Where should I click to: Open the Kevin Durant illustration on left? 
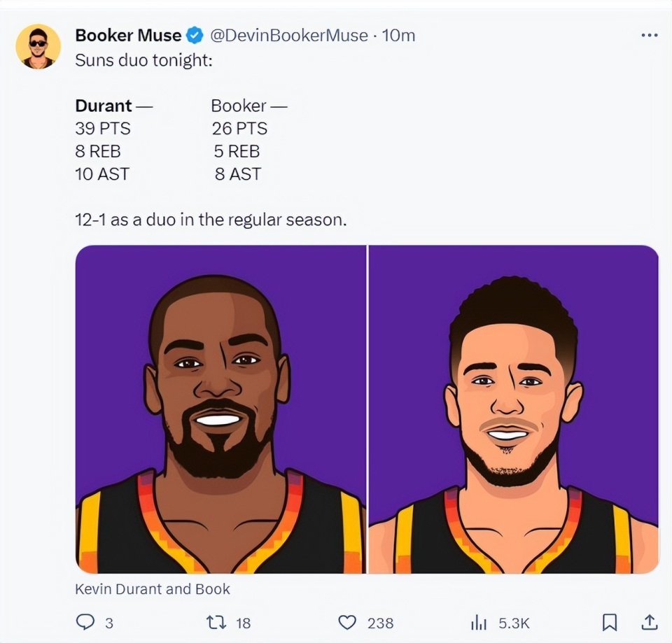click(x=220, y=409)
